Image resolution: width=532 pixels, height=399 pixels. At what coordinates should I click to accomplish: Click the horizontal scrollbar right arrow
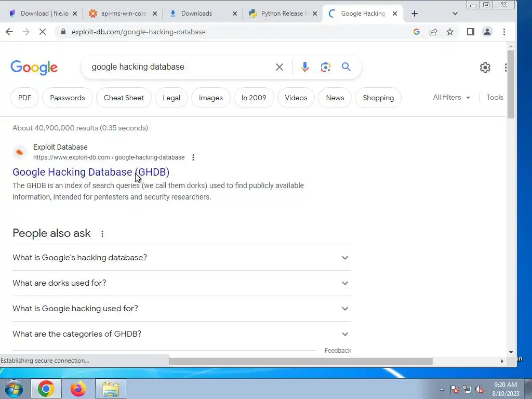[502, 362]
